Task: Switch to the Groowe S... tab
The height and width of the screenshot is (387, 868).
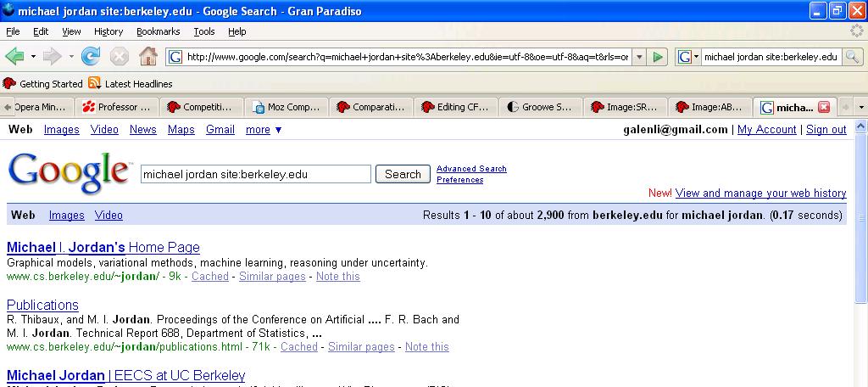Action: [x=541, y=107]
